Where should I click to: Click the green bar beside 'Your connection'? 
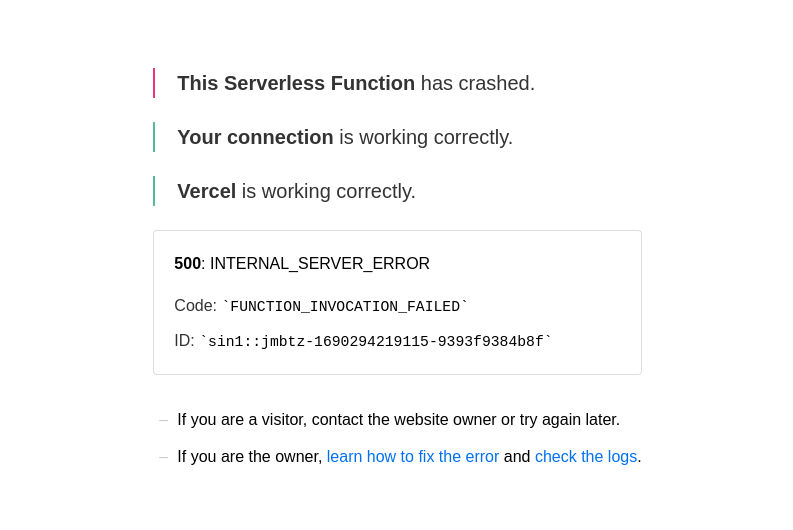point(154,137)
